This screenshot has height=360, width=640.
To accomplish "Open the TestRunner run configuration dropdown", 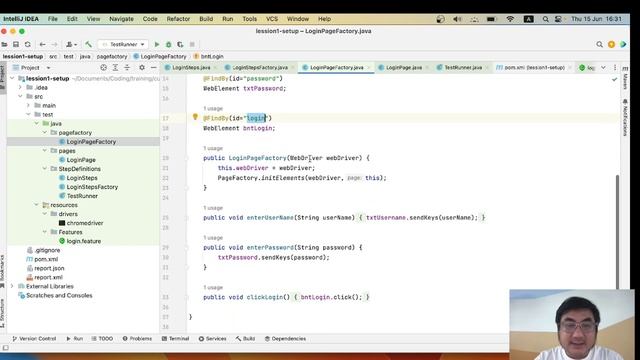I will pyautogui.click(x=122, y=44).
